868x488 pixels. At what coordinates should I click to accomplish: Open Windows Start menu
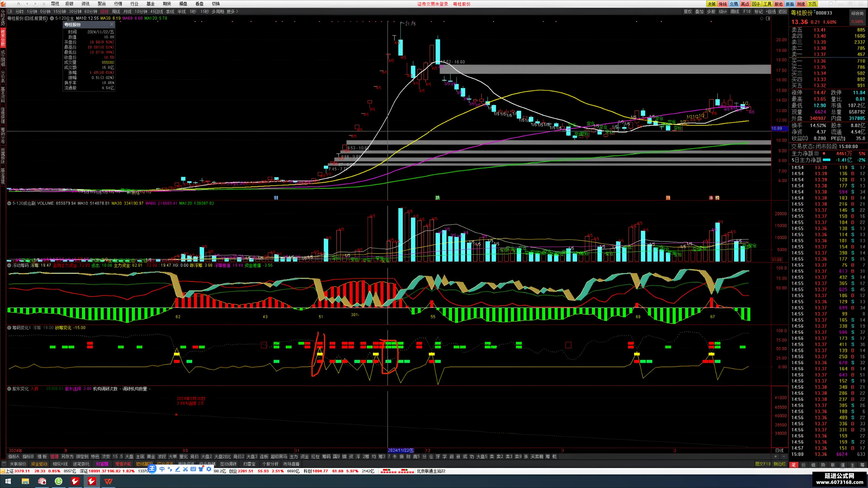coord(8,481)
